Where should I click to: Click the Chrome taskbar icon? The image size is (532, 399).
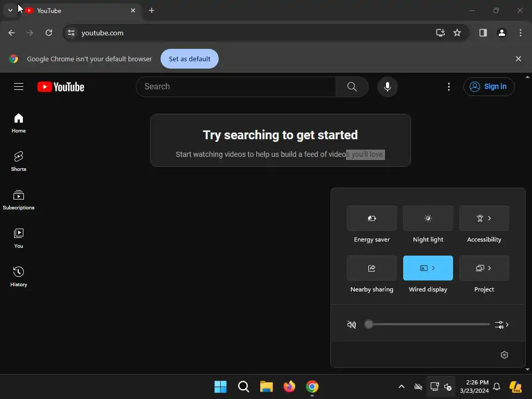pos(312,387)
